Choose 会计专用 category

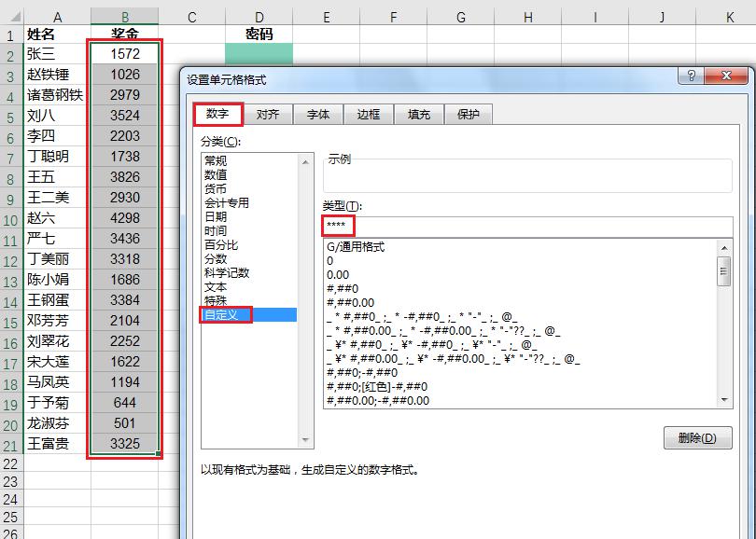[227, 202]
